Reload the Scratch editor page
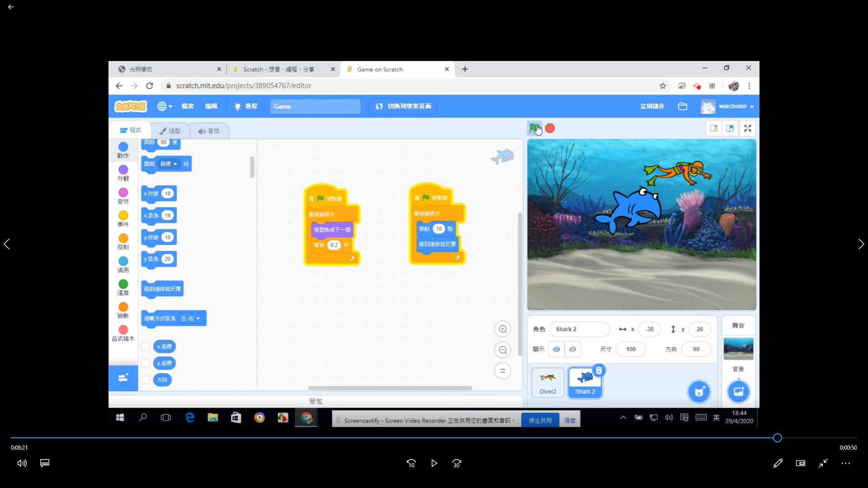 tap(150, 86)
